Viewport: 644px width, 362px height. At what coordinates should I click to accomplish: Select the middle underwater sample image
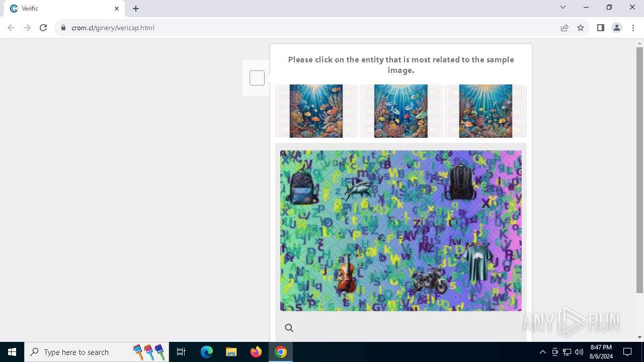[x=401, y=111]
